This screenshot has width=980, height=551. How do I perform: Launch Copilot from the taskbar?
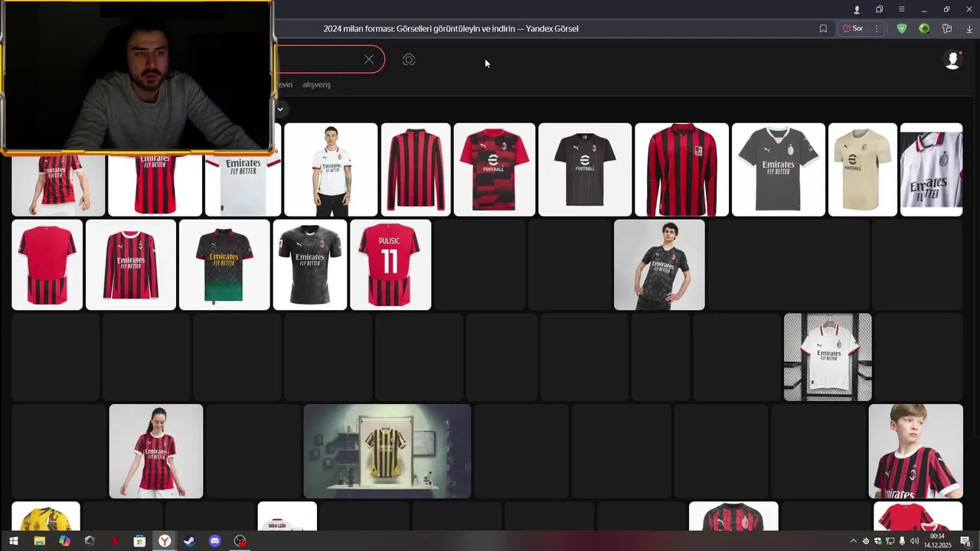click(64, 541)
